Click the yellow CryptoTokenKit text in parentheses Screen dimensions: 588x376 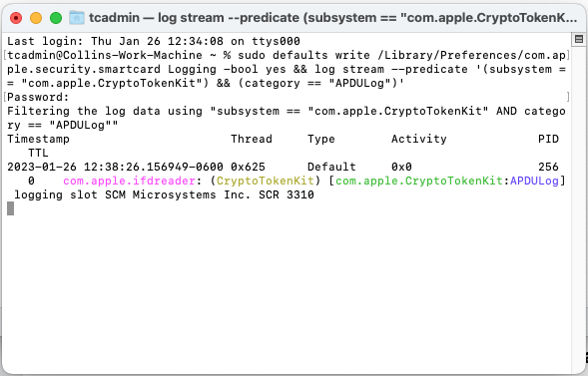(266, 181)
